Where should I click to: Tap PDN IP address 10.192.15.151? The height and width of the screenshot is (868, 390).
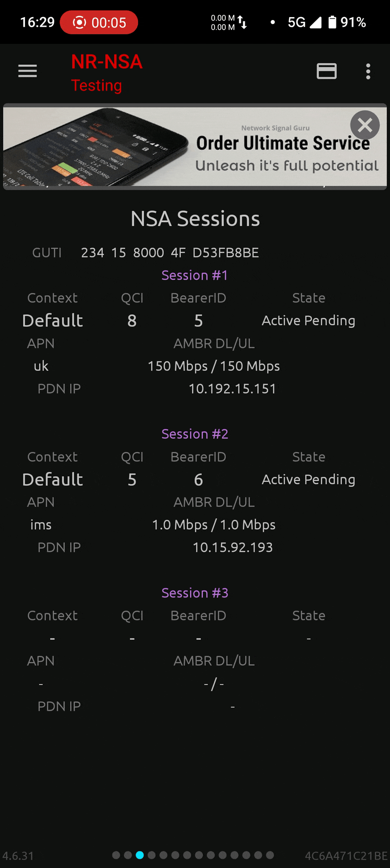[x=232, y=389]
